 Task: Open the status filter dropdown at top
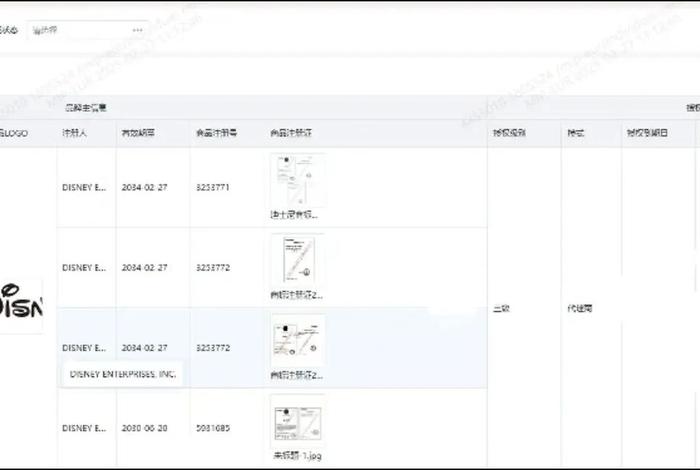click(x=88, y=30)
